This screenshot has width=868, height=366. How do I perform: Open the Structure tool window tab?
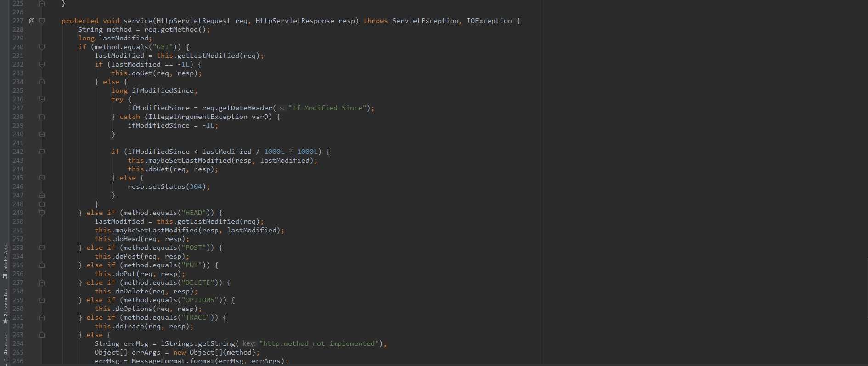[6, 349]
